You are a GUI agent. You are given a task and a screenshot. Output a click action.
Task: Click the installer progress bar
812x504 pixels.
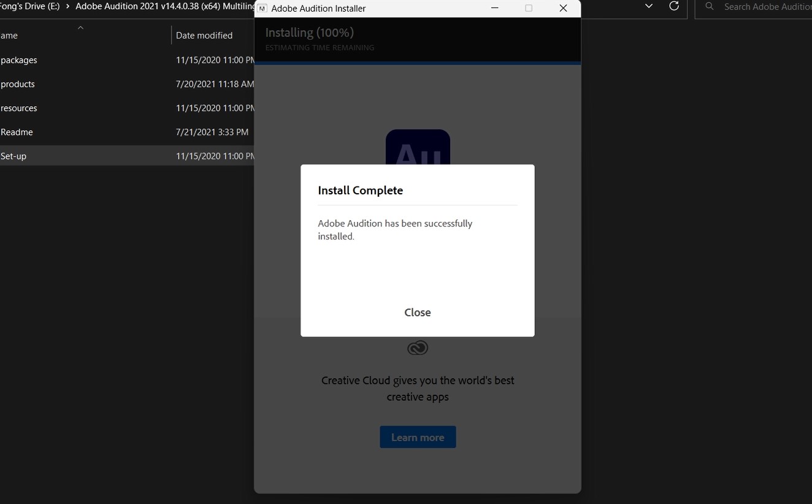(418, 63)
